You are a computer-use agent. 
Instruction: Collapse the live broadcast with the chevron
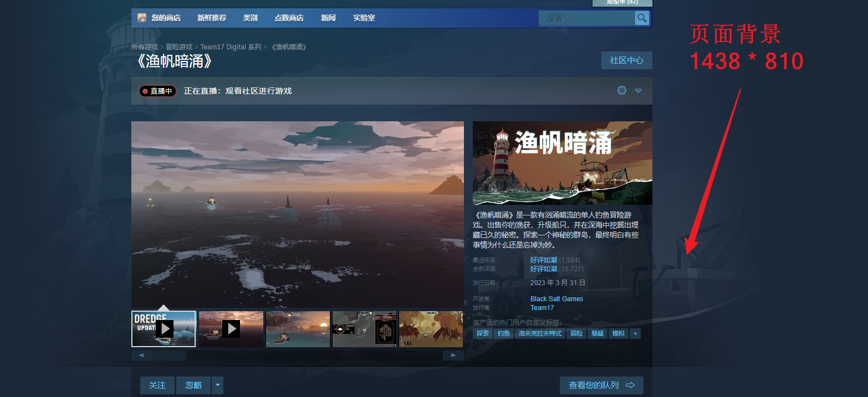[x=638, y=90]
